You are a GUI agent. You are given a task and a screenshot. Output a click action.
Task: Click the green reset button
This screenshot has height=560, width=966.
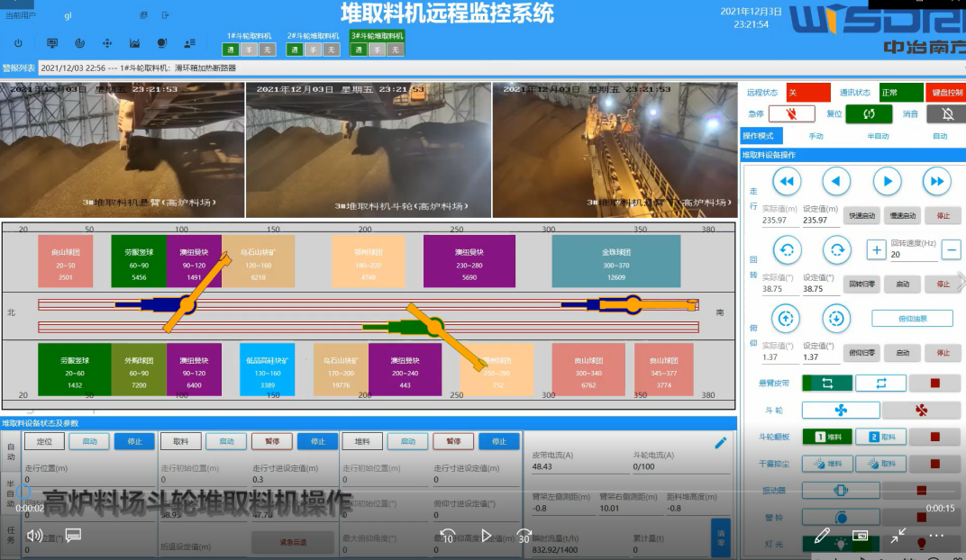tap(869, 113)
